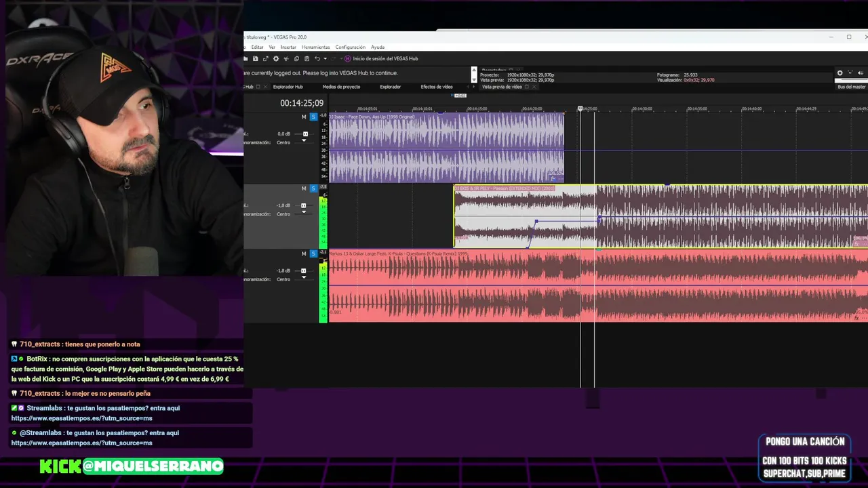Click Centro pan value on Markos 13 track
This screenshot has height=488, width=868.
coord(283,279)
